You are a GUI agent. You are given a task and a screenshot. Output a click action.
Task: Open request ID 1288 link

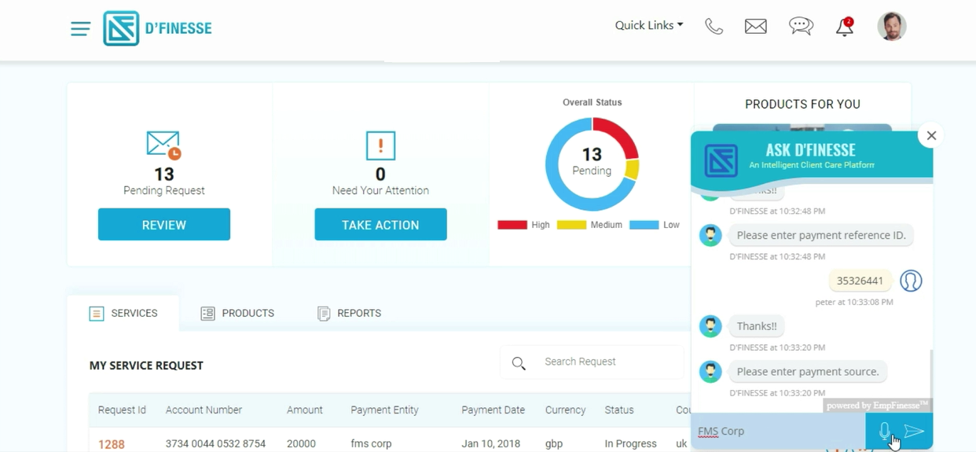[111, 444]
